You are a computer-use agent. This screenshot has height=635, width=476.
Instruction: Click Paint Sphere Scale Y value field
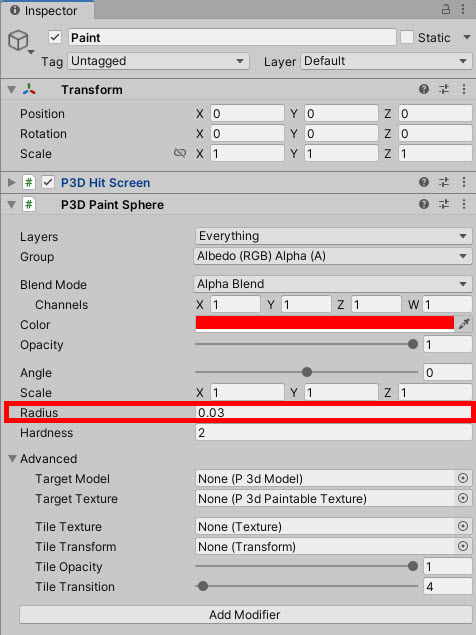(x=341, y=392)
